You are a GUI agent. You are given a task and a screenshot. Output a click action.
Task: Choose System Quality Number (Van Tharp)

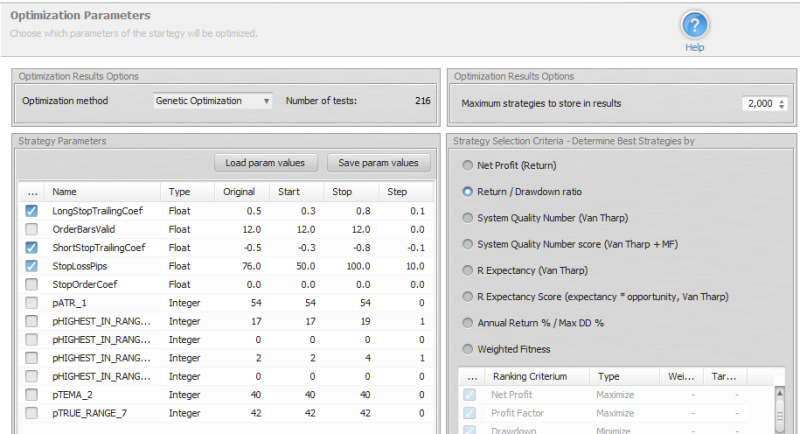tap(467, 218)
